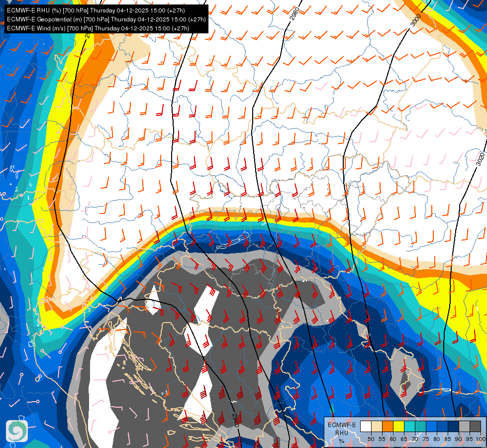Click the legend tick value '100'
Viewport: 487px width, 448px height.
coord(481,439)
